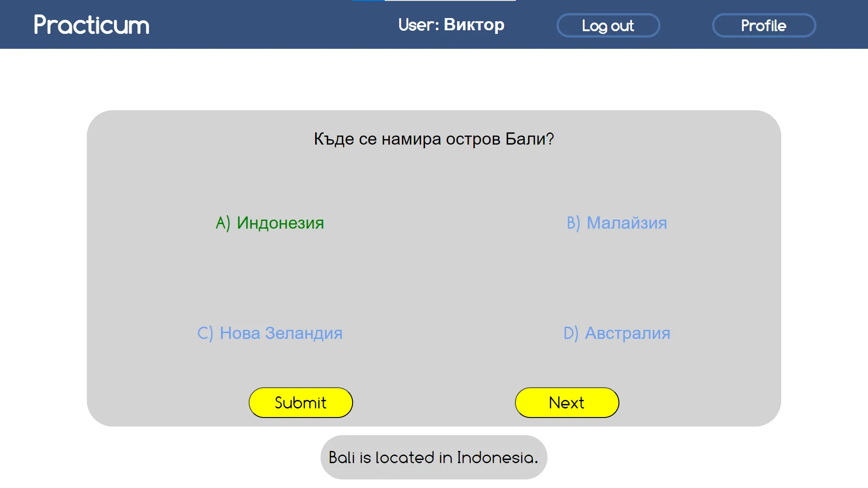This screenshot has height=488, width=868.
Task: Click the 'B)' letter before Малайзия
Action: 573,223
